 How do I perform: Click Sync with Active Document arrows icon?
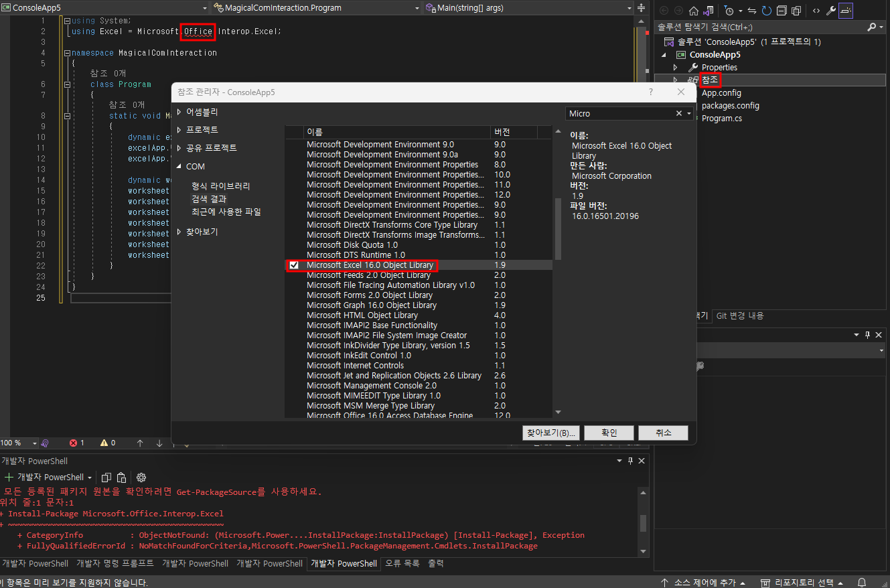752,11
